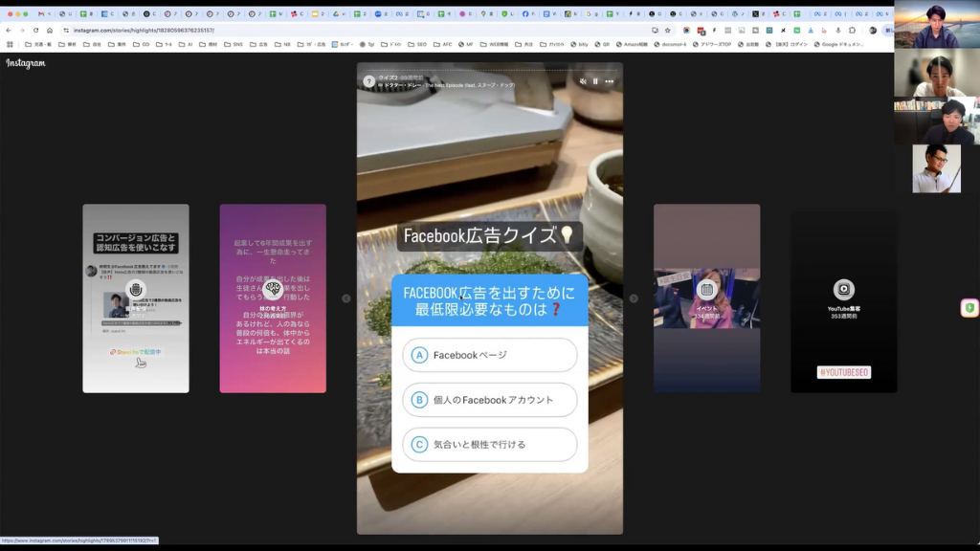Open the MF bookmark
The width and height of the screenshot is (980, 551).
(x=466, y=44)
